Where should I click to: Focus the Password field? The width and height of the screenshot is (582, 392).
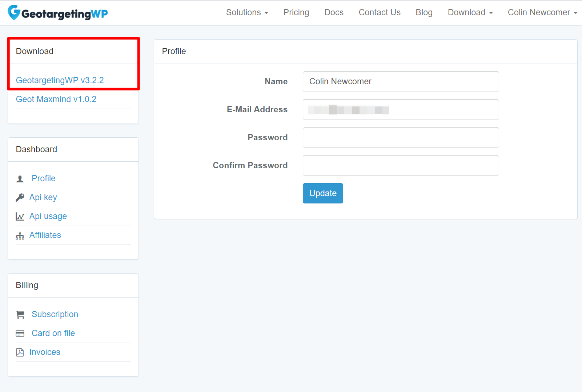(x=401, y=137)
